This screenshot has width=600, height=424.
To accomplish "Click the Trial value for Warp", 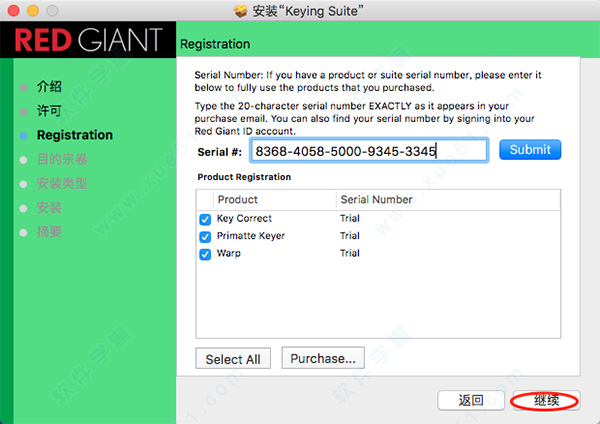I will 350,253.
